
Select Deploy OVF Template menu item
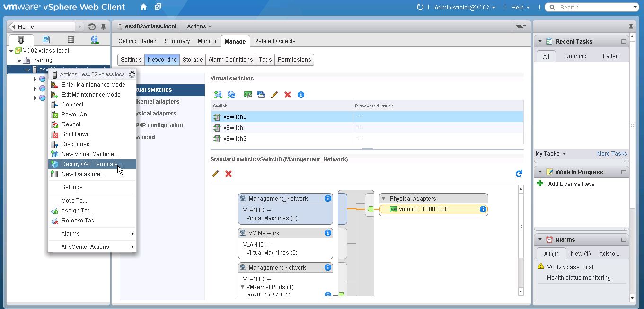[x=92, y=164]
